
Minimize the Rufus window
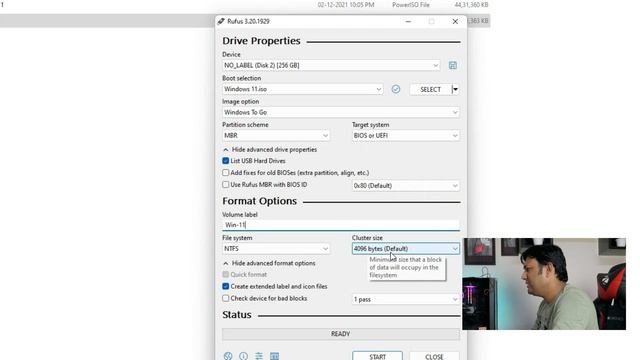[x=408, y=21]
